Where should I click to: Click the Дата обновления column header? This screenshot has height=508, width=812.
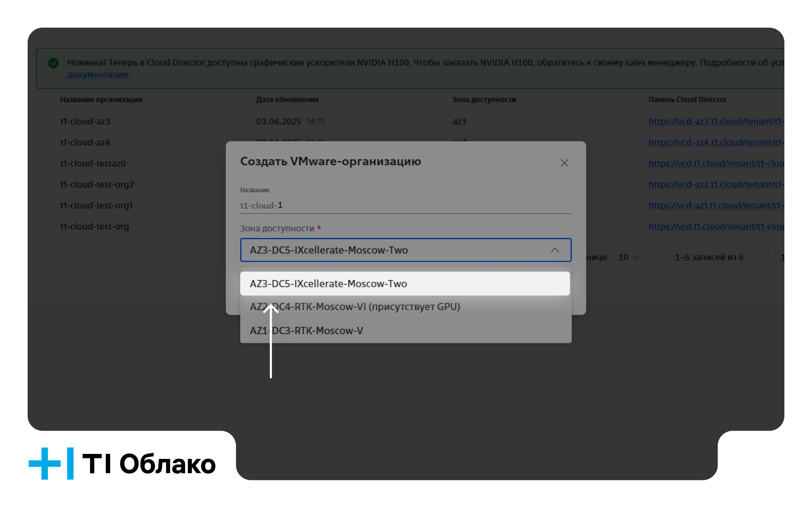[287, 99]
